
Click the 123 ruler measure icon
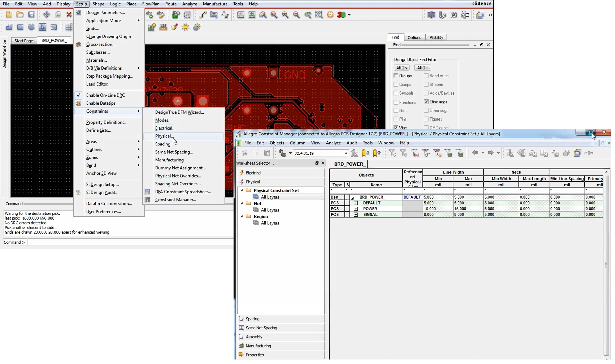pyautogui.click(x=163, y=27)
